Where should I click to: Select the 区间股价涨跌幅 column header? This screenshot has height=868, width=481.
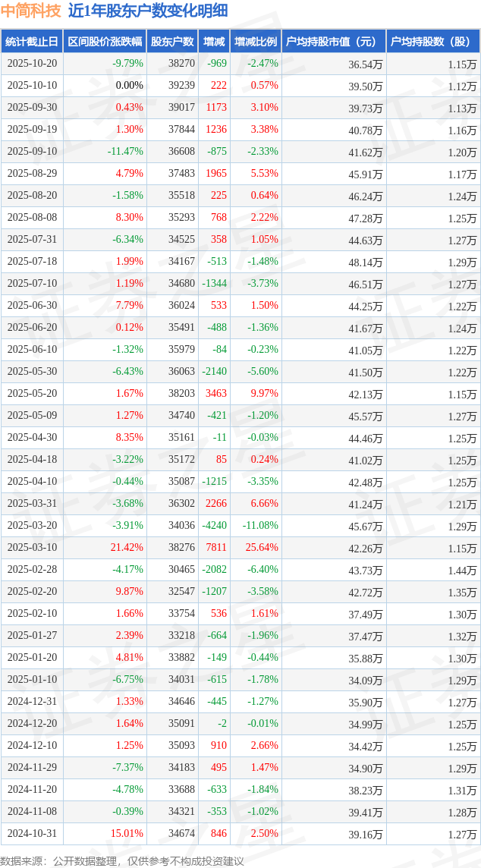[105, 42]
